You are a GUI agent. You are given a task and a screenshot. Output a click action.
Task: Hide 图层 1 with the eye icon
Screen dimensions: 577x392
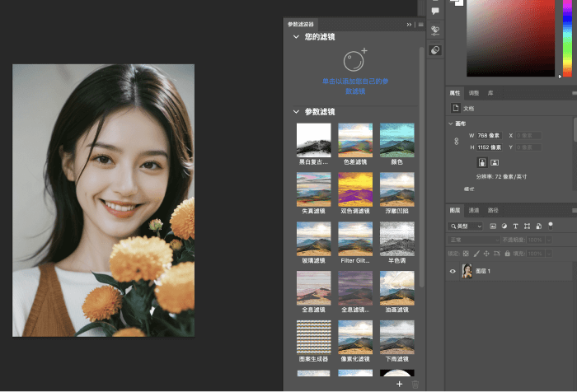453,271
